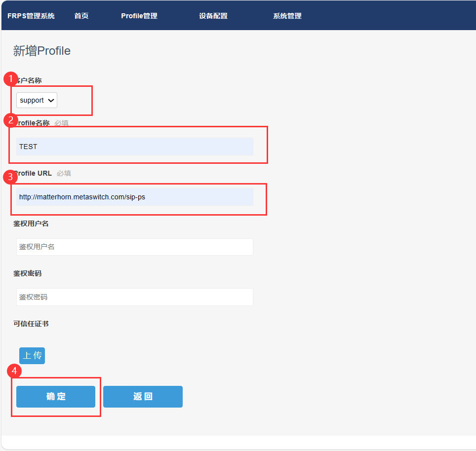
Task: Click the 新增Profile page heading
Action: pos(42,51)
